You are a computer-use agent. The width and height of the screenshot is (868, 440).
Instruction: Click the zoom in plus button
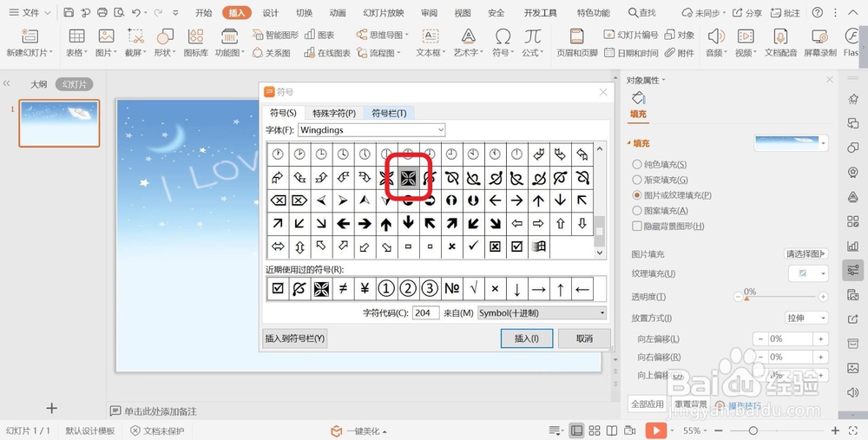(835, 430)
